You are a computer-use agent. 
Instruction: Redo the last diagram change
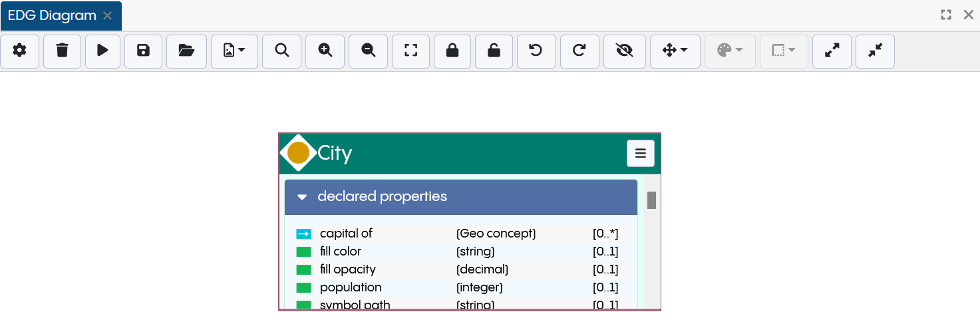click(x=579, y=51)
